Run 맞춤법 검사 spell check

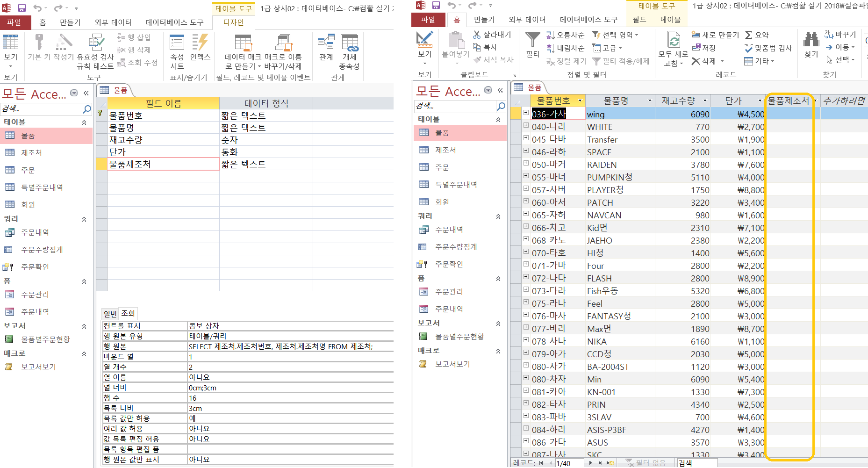(768, 48)
